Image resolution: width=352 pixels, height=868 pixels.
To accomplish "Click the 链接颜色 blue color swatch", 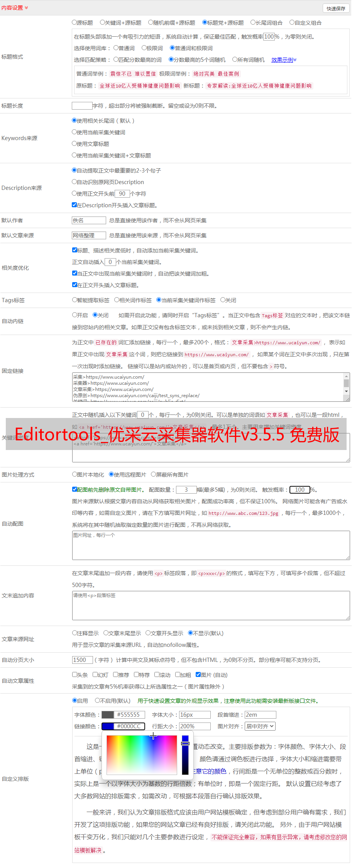I will 108,726.
